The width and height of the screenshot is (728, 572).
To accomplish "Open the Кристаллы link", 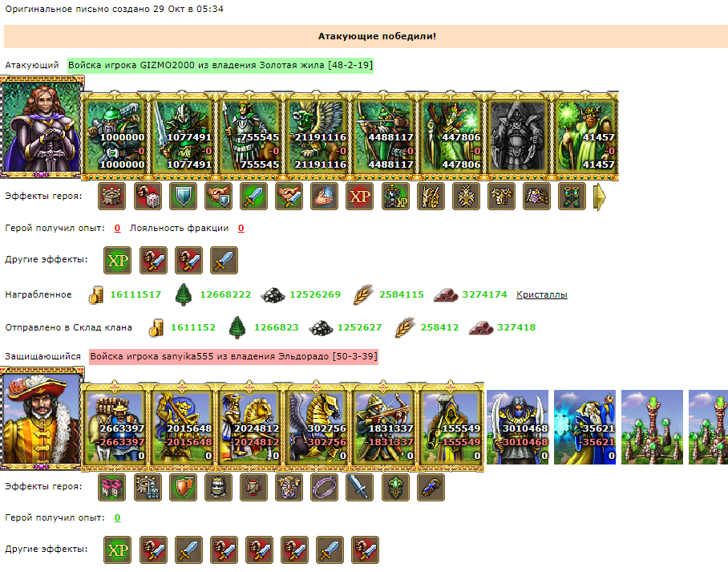I will click(542, 294).
